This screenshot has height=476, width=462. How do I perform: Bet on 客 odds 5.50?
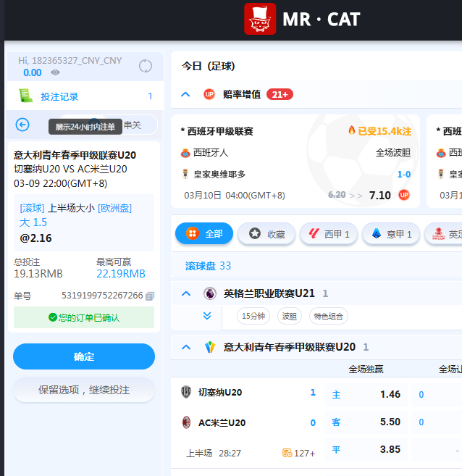(366, 422)
